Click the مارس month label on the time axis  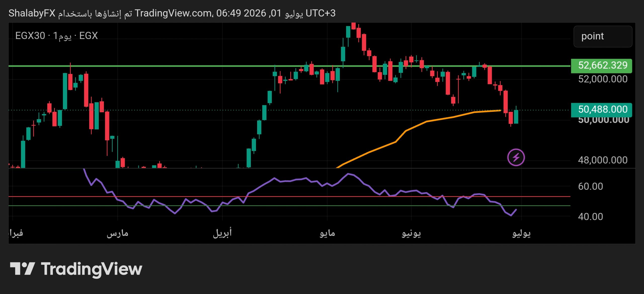click(x=117, y=234)
